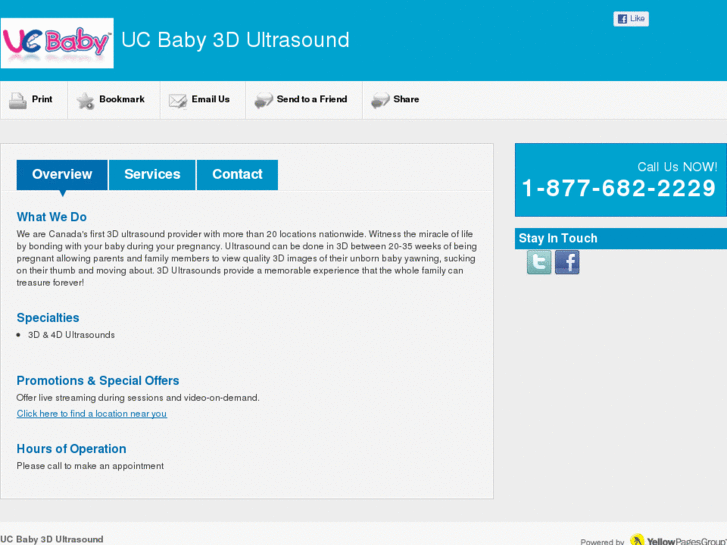This screenshot has width=727, height=545.
Task: Click the phone number 1-877-682-2229
Action: (x=619, y=188)
